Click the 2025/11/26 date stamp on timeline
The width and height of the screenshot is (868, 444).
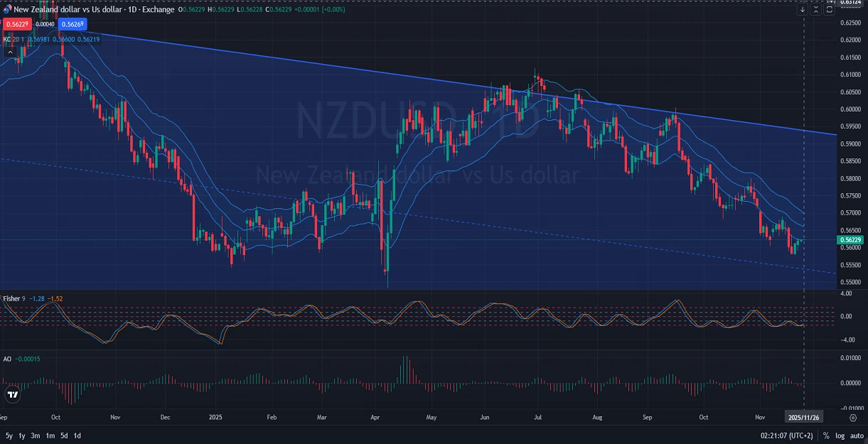coord(804,418)
